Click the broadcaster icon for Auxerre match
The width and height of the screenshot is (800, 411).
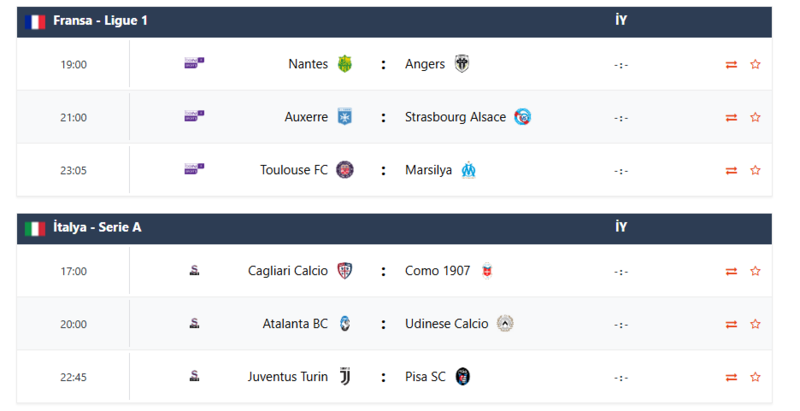point(194,117)
